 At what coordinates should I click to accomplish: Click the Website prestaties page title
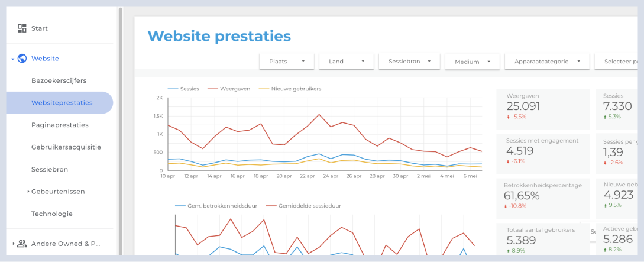coord(219,36)
